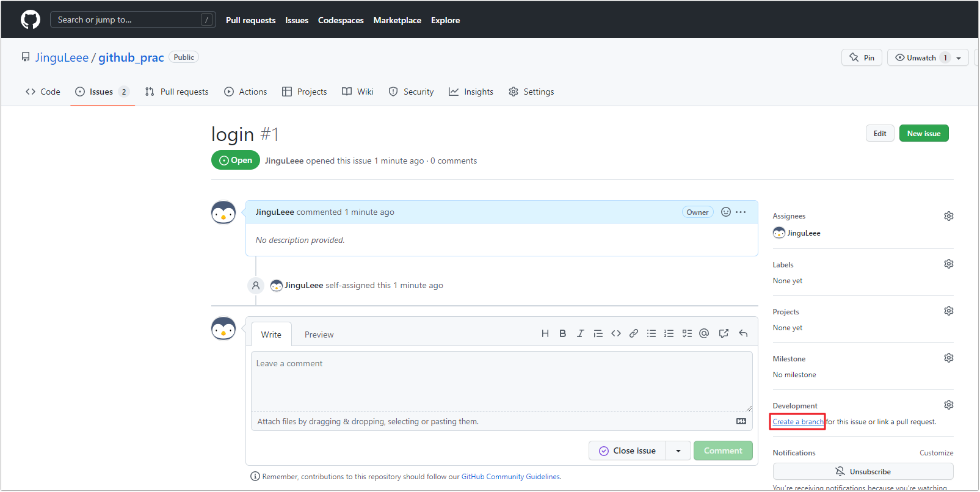The image size is (980, 492).
Task: Insert a saved reply with the arrow icon
Action: pyautogui.click(x=743, y=333)
